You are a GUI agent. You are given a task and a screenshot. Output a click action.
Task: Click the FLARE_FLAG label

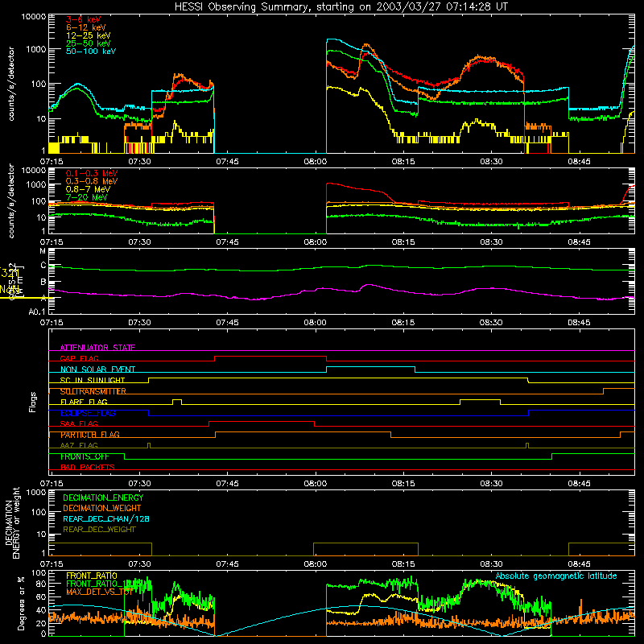click(84, 402)
